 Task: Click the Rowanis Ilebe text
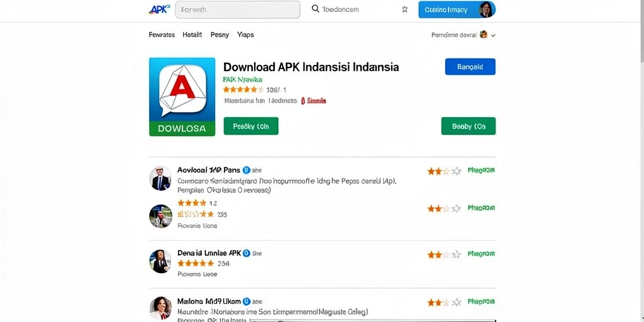(197, 274)
